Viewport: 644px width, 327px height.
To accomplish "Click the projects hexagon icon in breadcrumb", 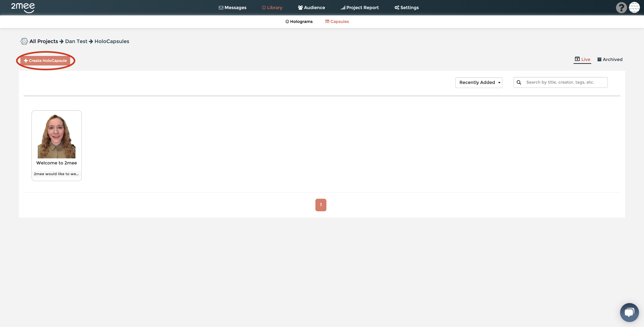I will coord(24,41).
